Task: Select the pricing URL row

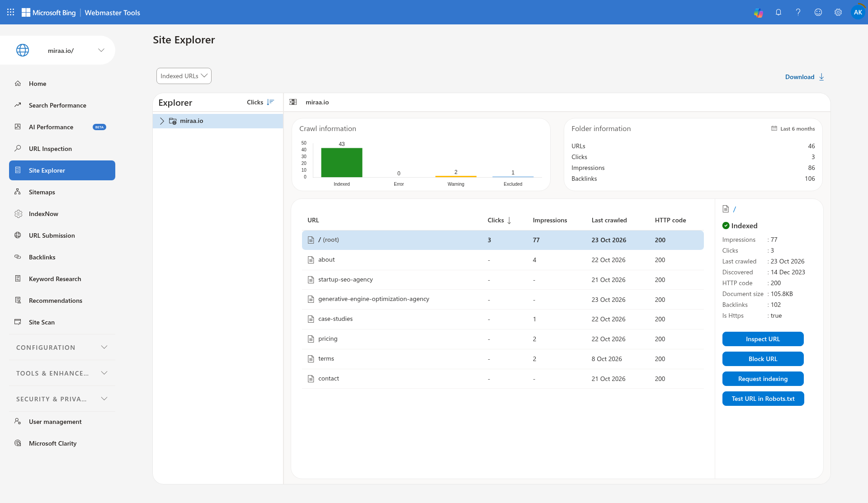Action: pyautogui.click(x=503, y=339)
